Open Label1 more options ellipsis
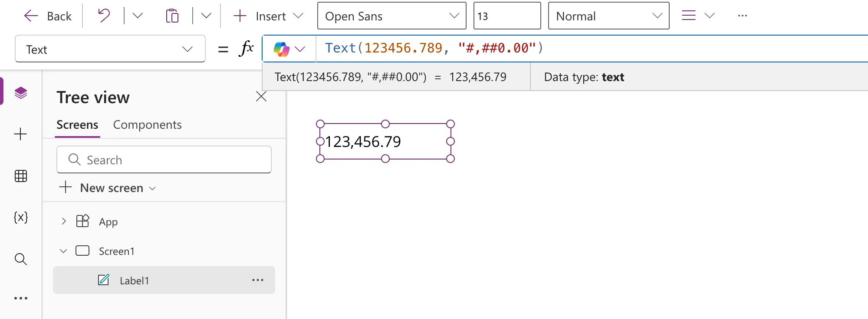Viewport: 868px width, 319px height. [258, 280]
